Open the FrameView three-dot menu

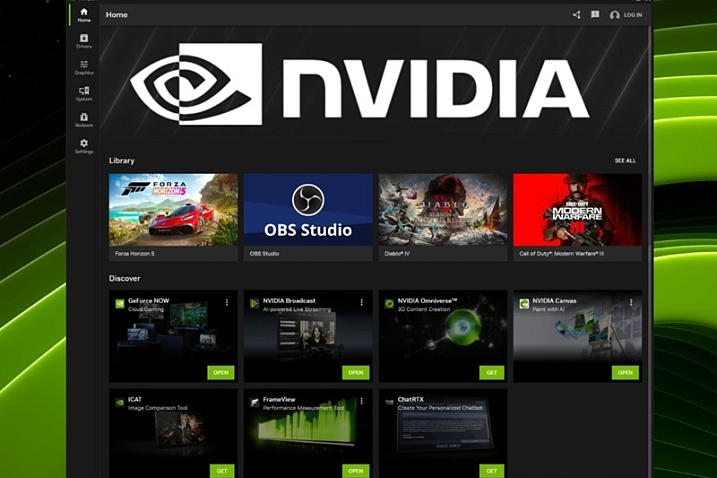coord(362,401)
